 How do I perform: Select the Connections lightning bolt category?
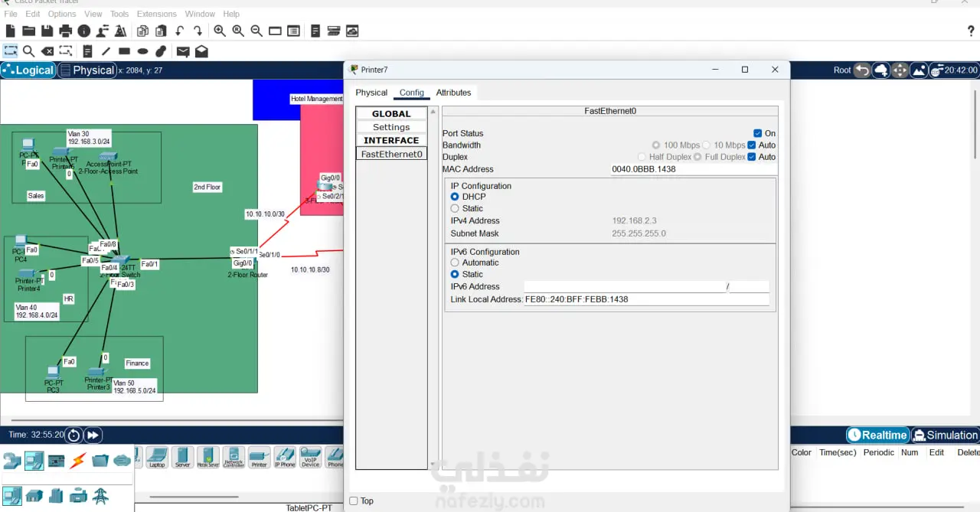[78, 461]
